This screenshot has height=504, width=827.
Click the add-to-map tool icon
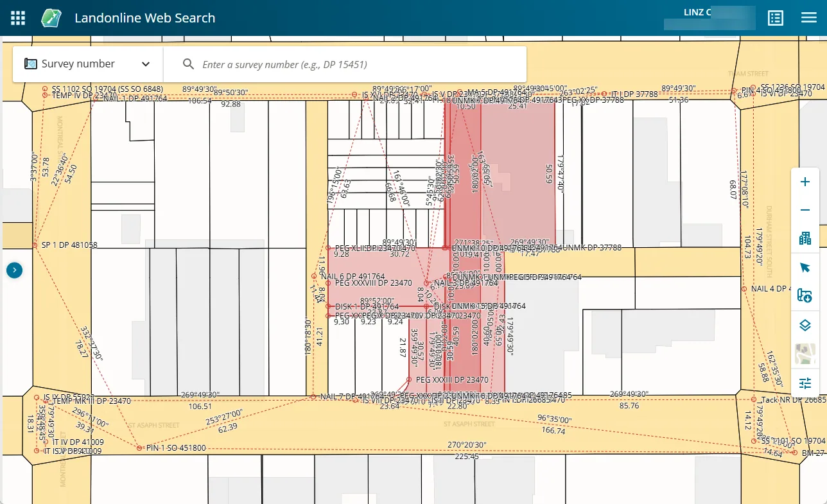click(x=805, y=295)
